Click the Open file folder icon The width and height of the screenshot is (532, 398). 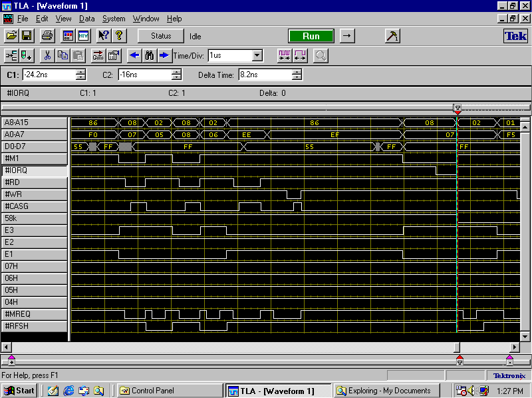(x=11, y=36)
